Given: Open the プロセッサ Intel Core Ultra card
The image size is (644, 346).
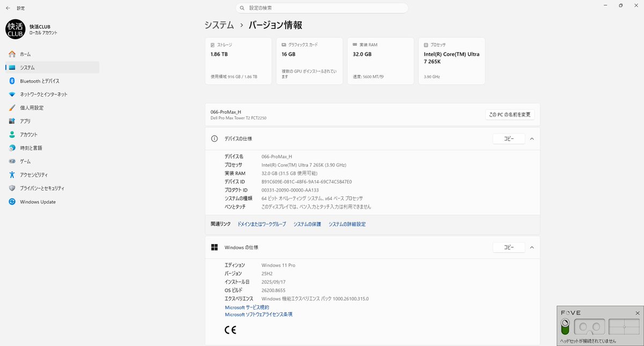Looking at the screenshot, I should [x=452, y=61].
